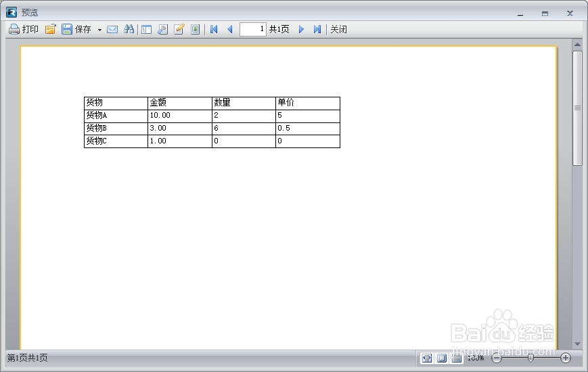Click the printer icon in the toolbar
Screen dimensions: 588x372
(14, 29)
